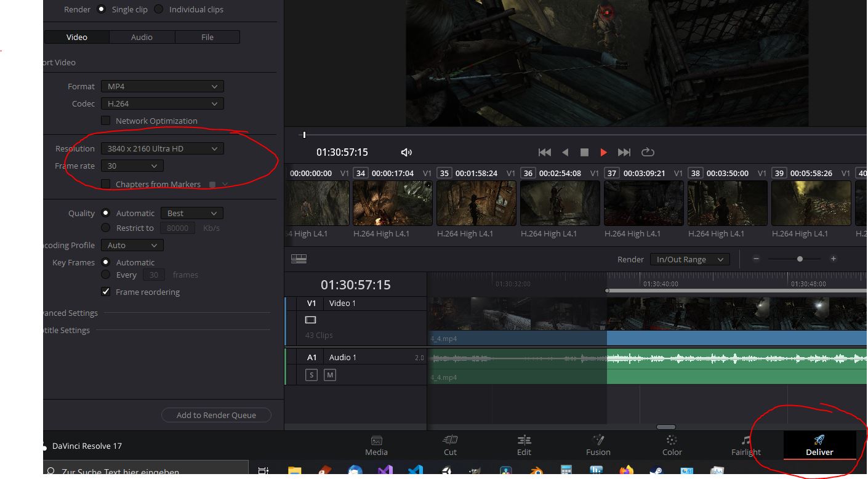The height and width of the screenshot is (479, 868).
Task: Select clip 39 thumbnail at 00:05:58:26
Action: pyautogui.click(x=811, y=203)
